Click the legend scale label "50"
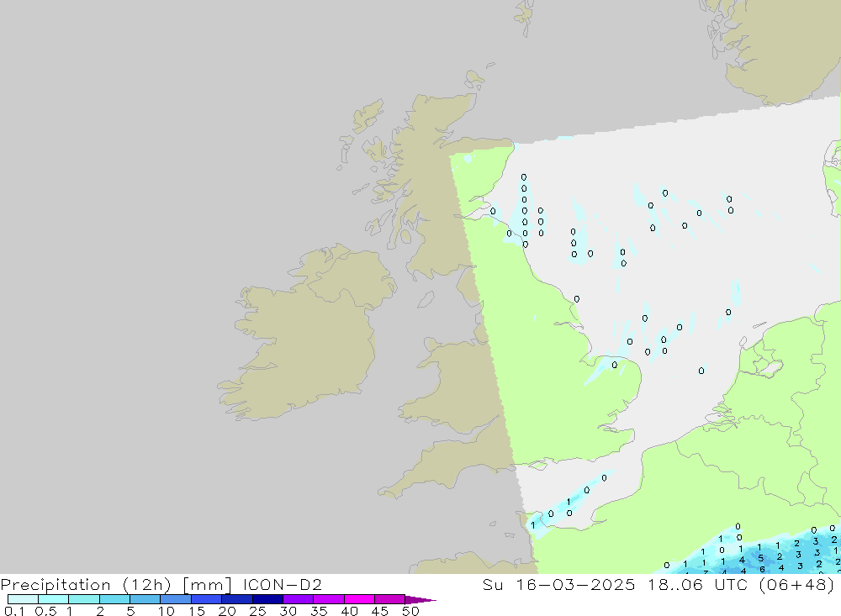This screenshot has height=616, width=841. click(410, 611)
